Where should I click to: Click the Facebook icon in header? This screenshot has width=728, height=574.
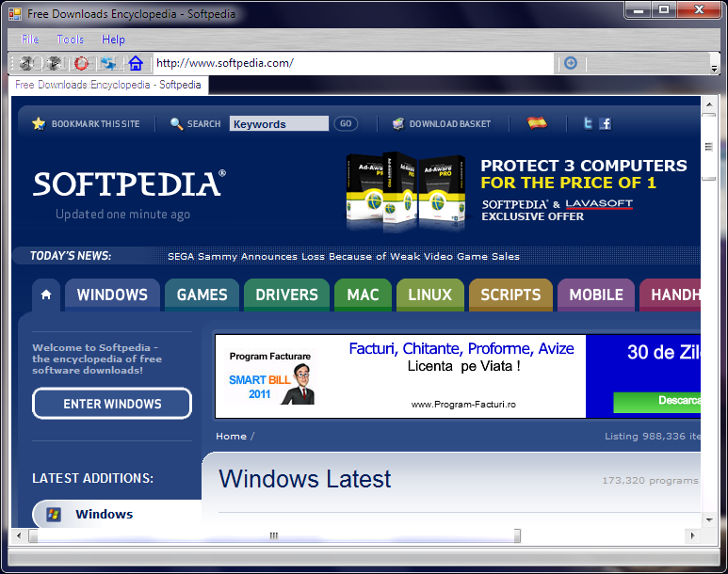(x=605, y=123)
